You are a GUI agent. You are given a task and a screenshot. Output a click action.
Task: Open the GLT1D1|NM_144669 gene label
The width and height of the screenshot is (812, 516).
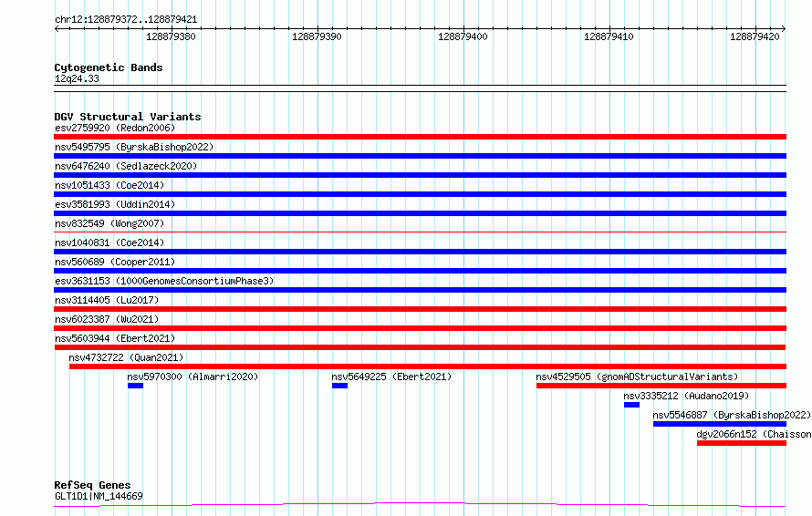pyautogui.click(x=99, y=496)
